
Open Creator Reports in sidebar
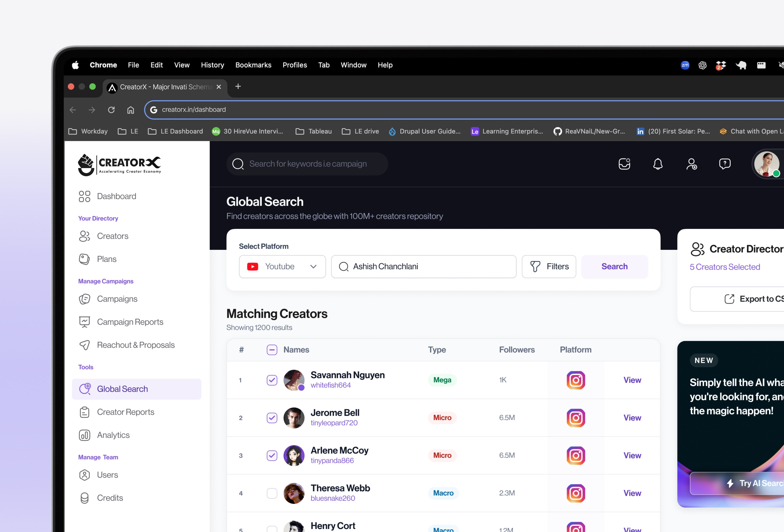click(x=116, y=412)
